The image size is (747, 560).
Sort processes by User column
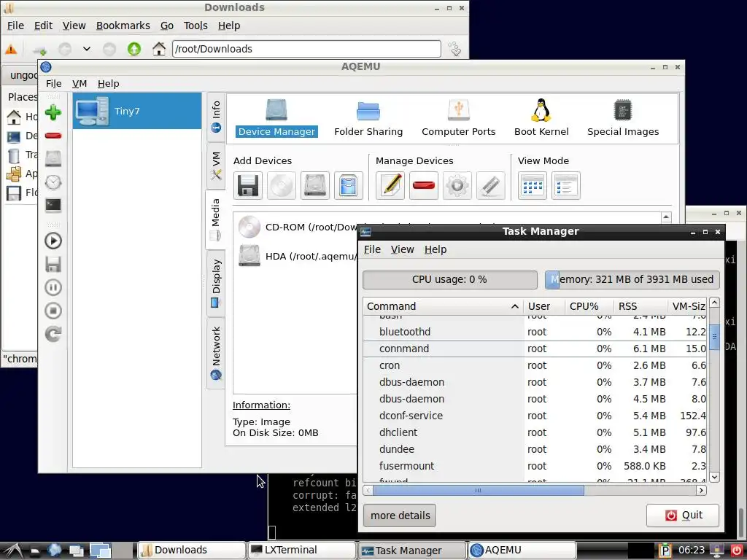point(543,306)
